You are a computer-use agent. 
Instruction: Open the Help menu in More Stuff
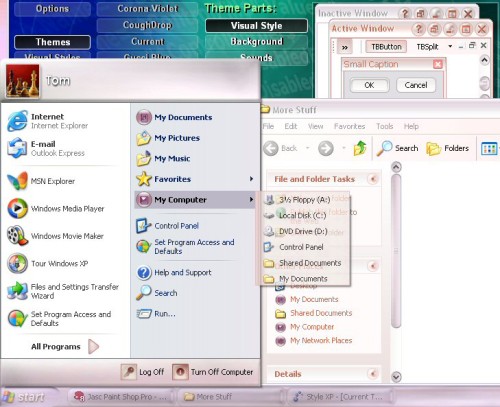pos(411,126)
